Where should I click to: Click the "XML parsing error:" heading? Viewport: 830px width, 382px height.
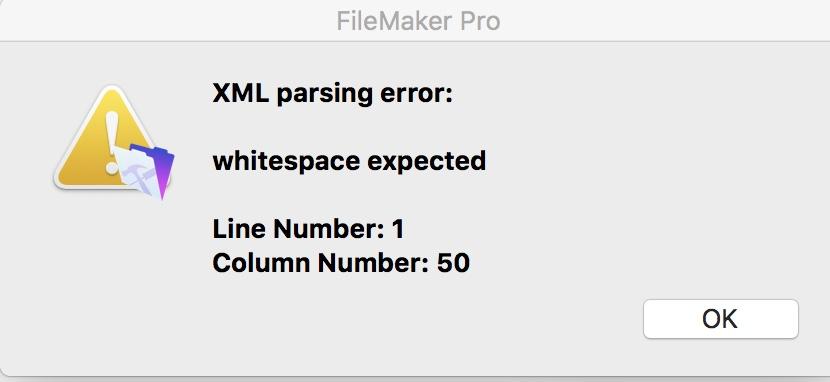[332, 94]
